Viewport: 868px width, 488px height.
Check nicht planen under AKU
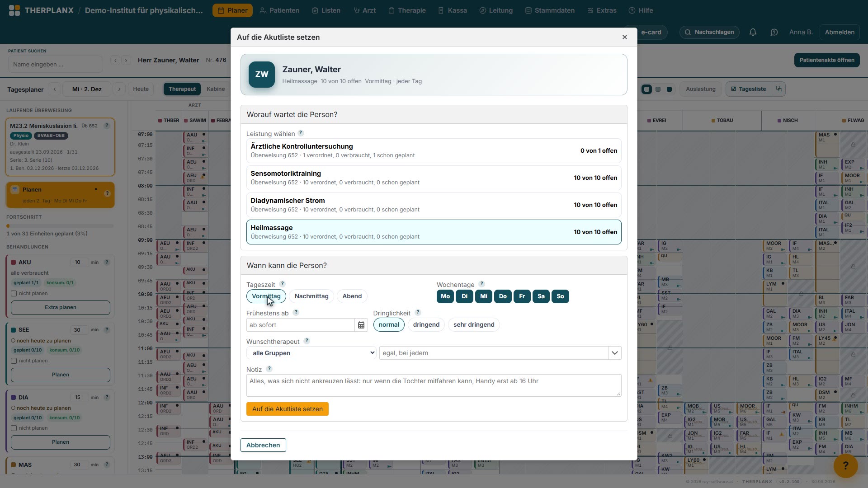(x=14, y=294)
